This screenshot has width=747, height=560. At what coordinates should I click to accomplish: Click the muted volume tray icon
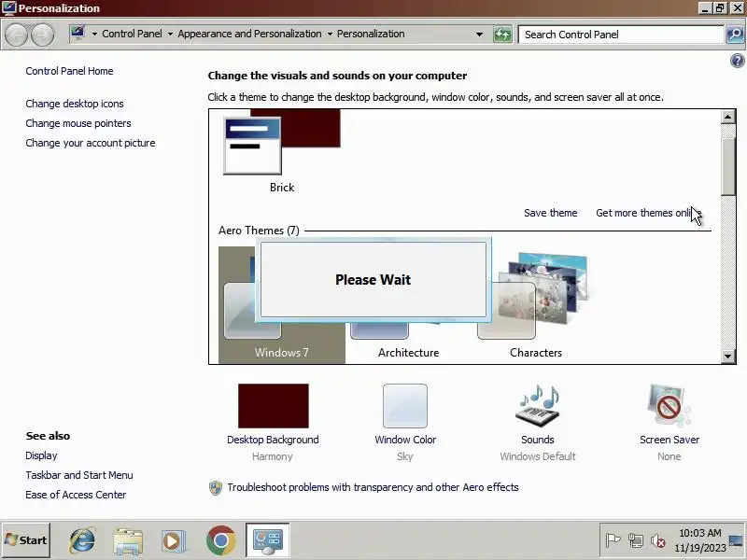pyautogui.click(x=658, y=540)
